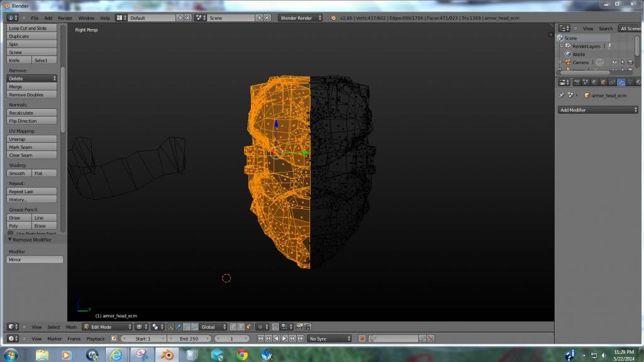Play the animation forward

pyautogui.click(x=284, y=339)
